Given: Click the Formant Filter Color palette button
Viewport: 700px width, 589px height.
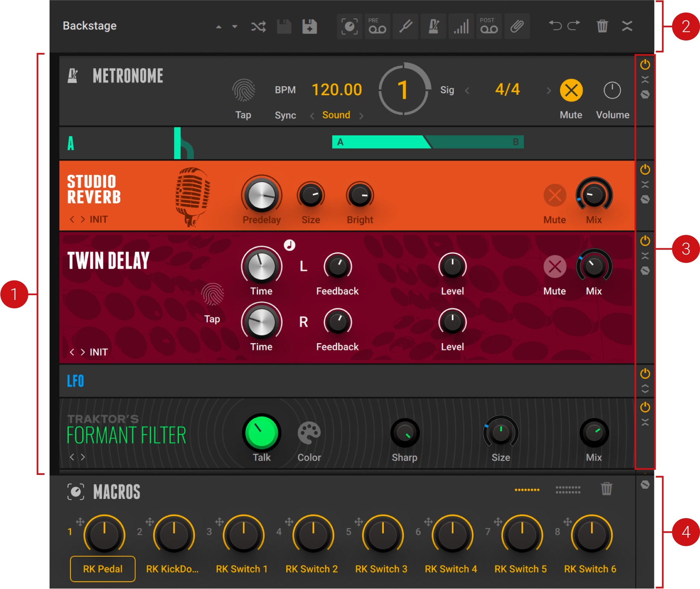Looking at the screenshot, I should point(309,433).
